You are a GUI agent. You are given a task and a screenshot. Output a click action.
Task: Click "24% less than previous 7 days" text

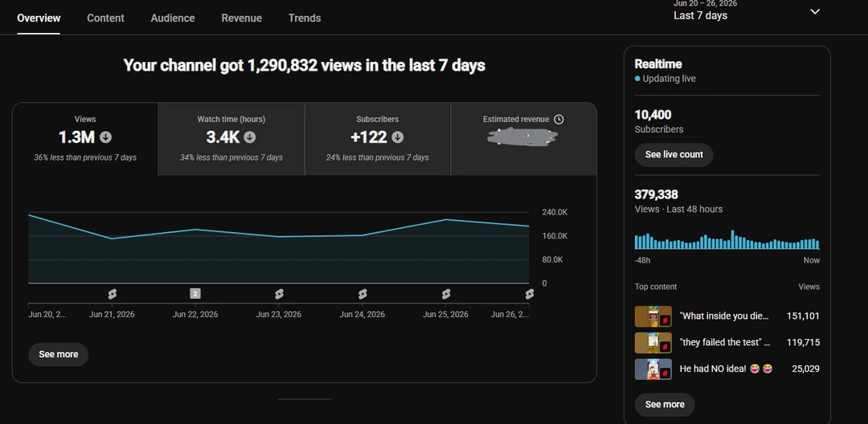[378, 157]
